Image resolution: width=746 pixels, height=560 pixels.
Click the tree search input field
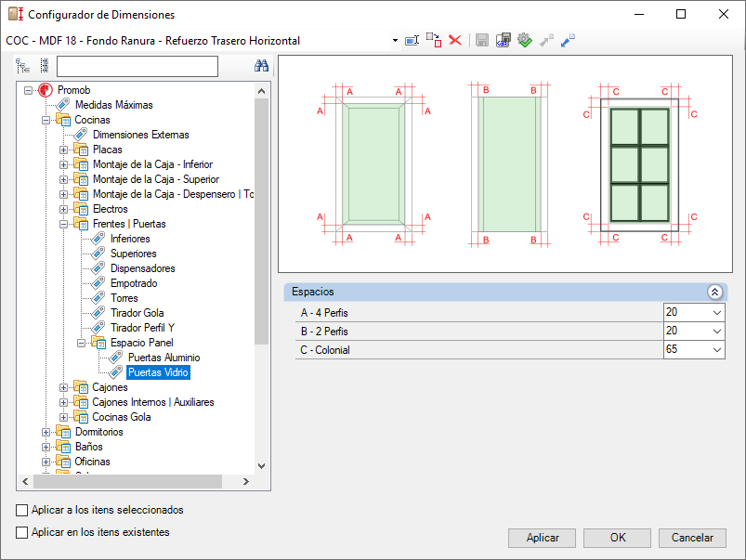click(137, 66)
